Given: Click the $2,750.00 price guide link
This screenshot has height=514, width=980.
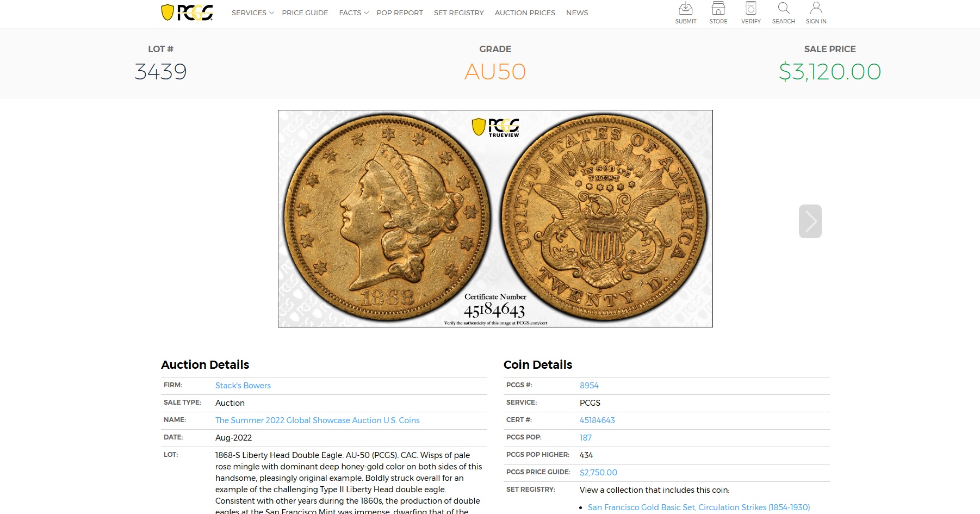Looking at the screenshot, I should [598, 473].
